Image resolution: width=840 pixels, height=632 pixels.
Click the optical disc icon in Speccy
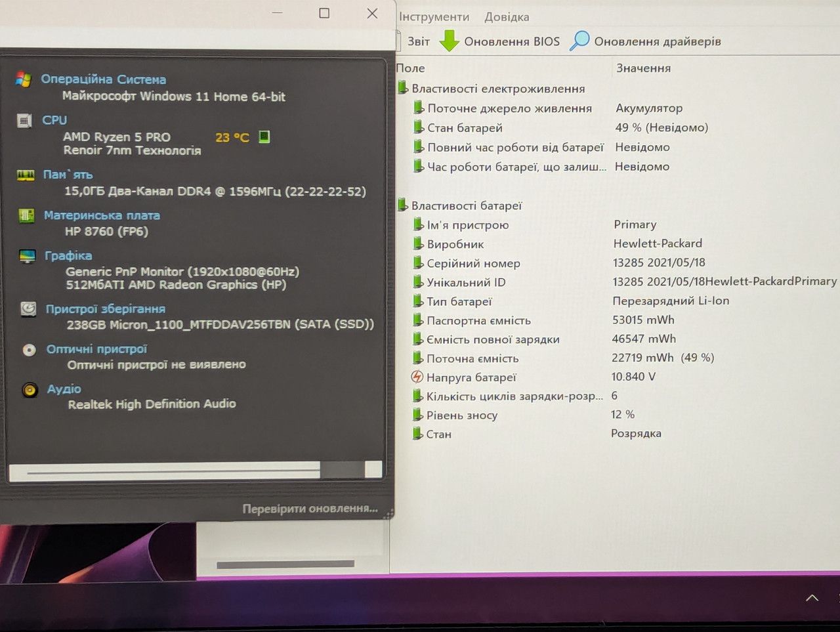30,350
